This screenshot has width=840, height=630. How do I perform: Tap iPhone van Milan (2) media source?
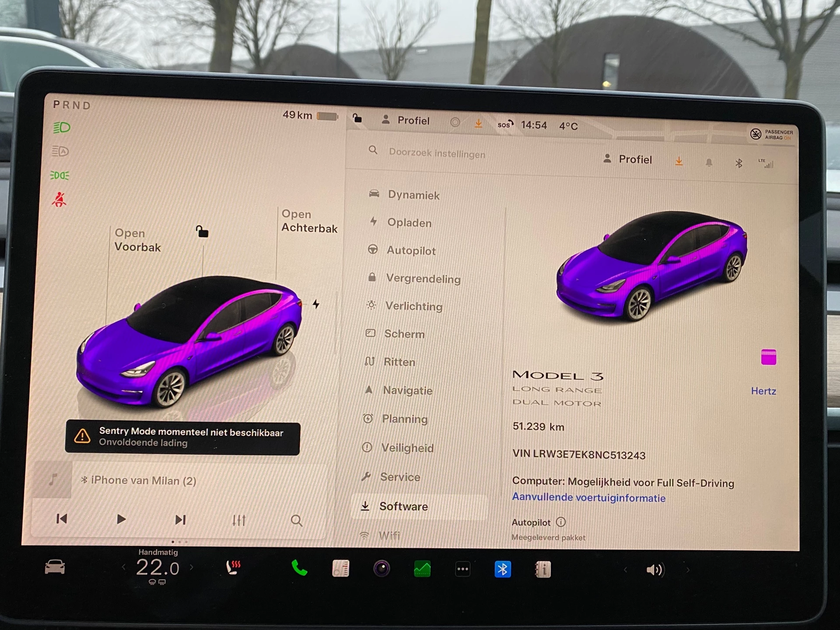click(x=138, y=480)
